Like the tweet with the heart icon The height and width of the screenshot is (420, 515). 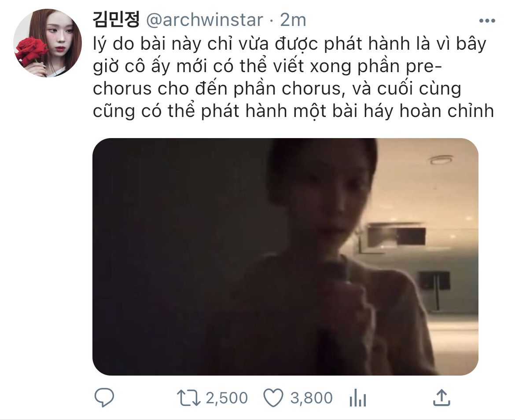coord(273,398)
